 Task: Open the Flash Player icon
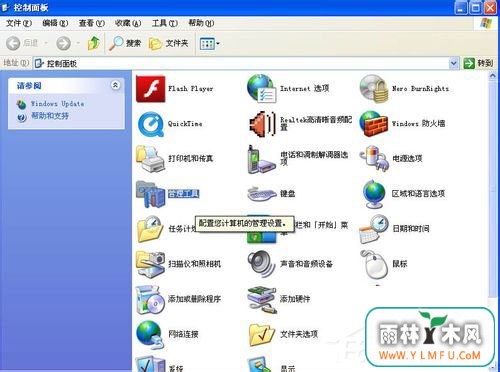(x=151, y=89)
